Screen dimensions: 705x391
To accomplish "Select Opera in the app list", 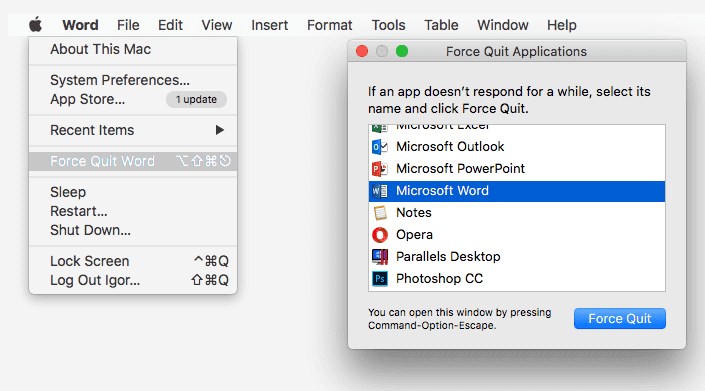I will click(x=517, y=235).
